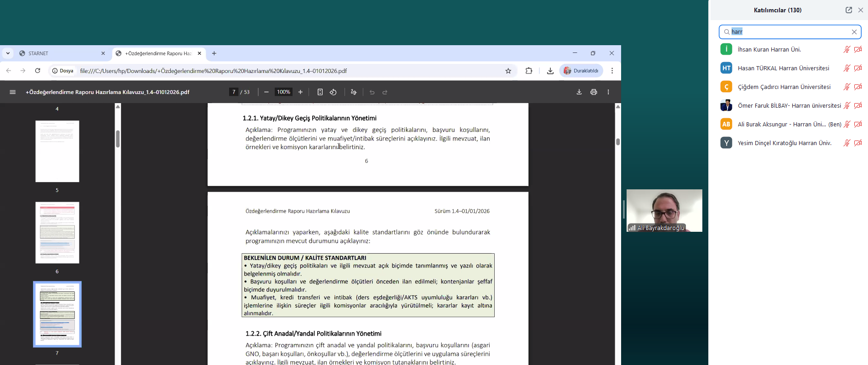Print the PDF document
This screenshot has height=365, width=868.
tap(594, 92)
